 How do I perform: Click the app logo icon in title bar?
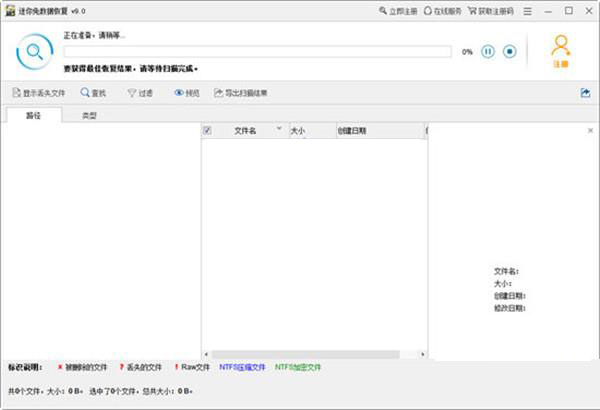coord(10,11)
